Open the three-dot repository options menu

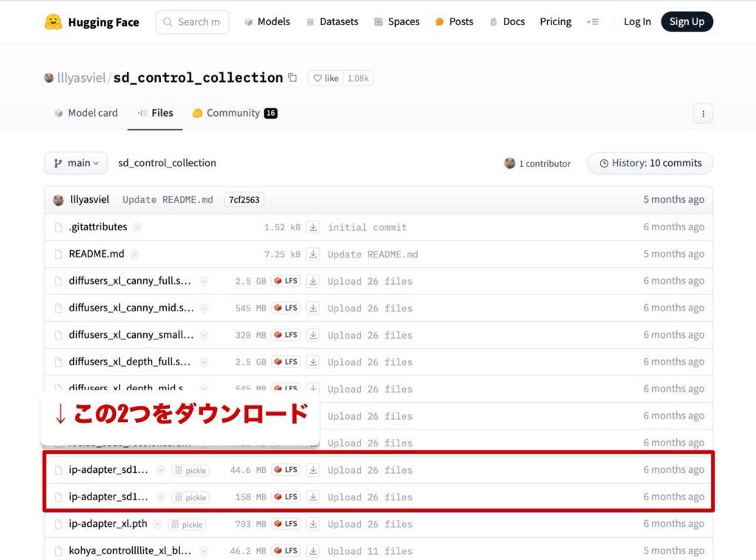(x=703, y=114)
